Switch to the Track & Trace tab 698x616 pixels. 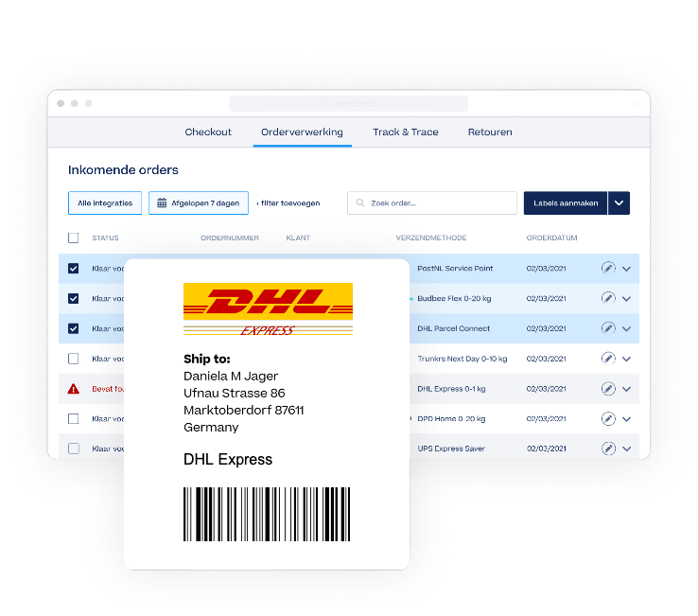[406, 132]
